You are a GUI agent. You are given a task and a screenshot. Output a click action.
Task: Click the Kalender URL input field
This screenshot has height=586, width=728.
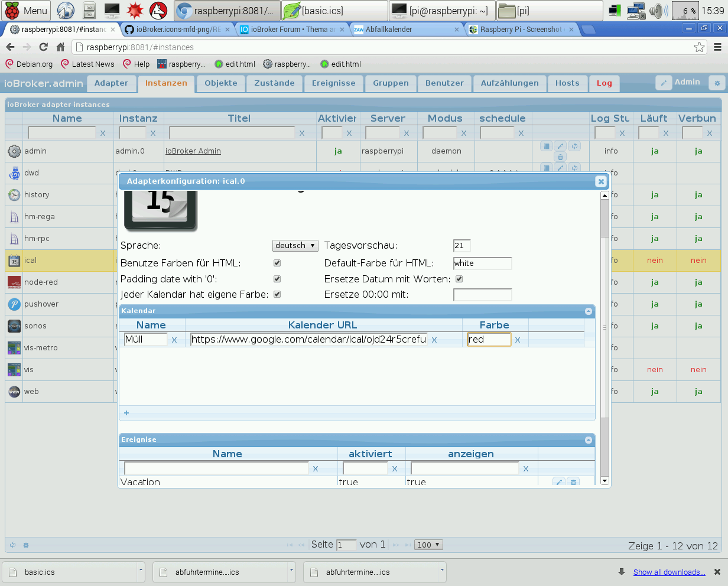(x=308, y=340)
